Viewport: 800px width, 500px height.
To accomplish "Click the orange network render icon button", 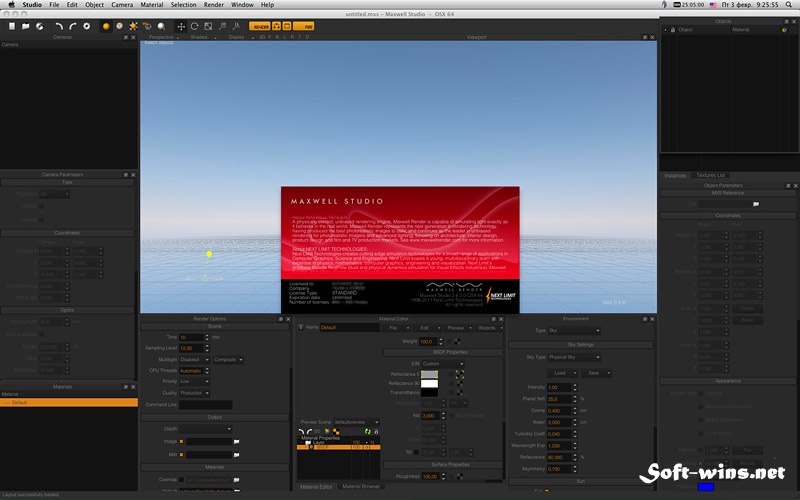I will [277, 26].
